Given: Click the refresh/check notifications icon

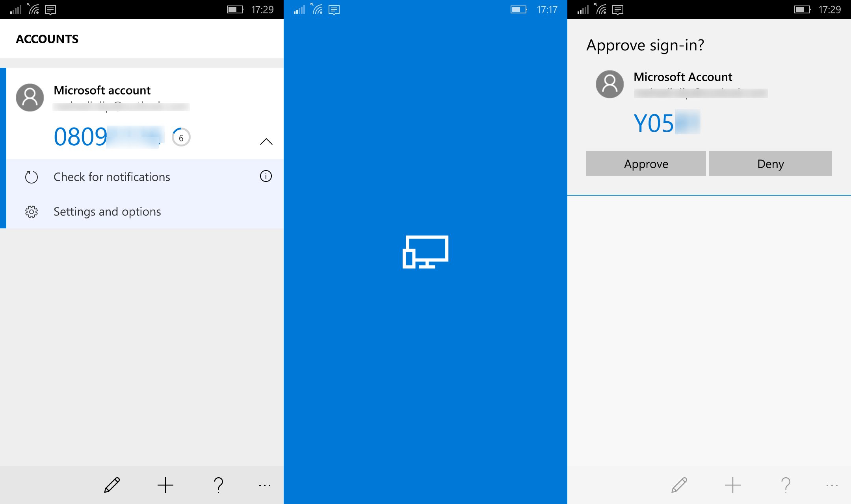Looking at the screenshot, I should tap(31, 176).
